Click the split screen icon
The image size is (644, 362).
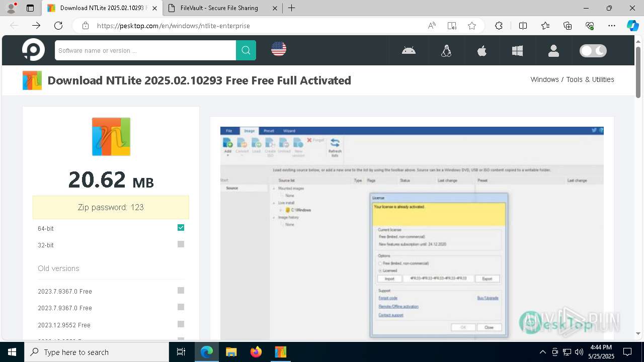[x=523, y=26]
